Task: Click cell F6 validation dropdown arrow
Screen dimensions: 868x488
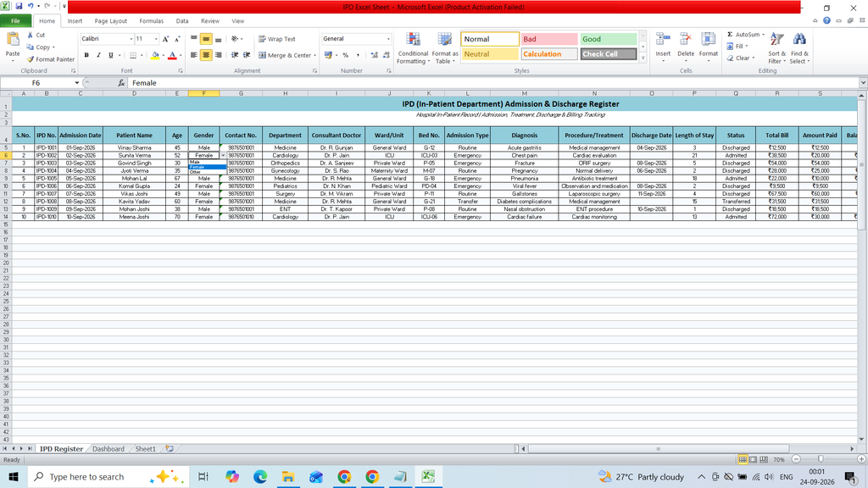Action: (223, 156)
